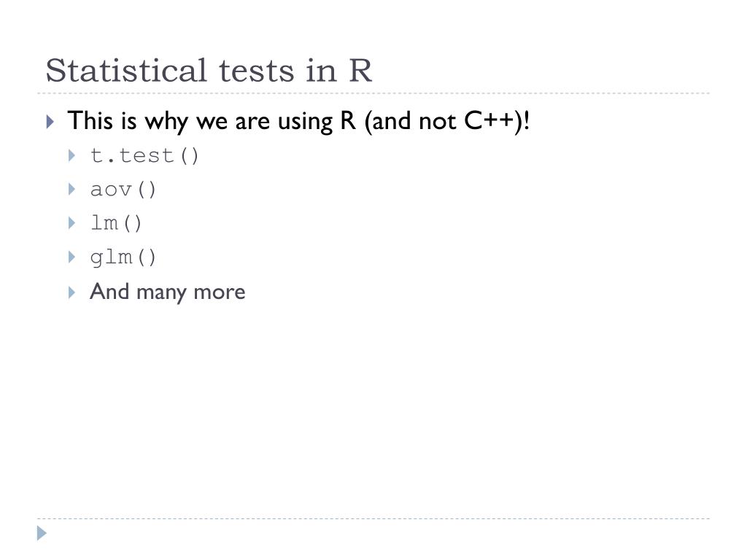This screenshot has height=560, width=747.
Task: Click the dashed footer line at bottom
Action: click(373, 518)
